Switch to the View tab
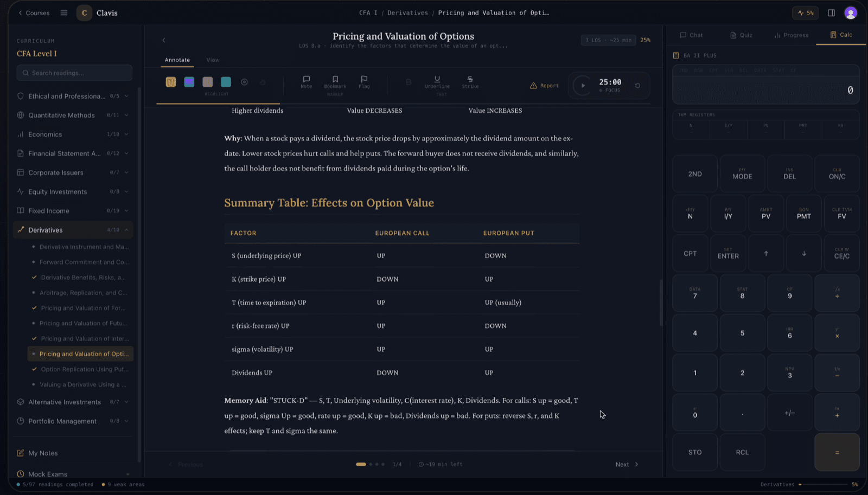The image size is (868, 495). pos(213,60)
